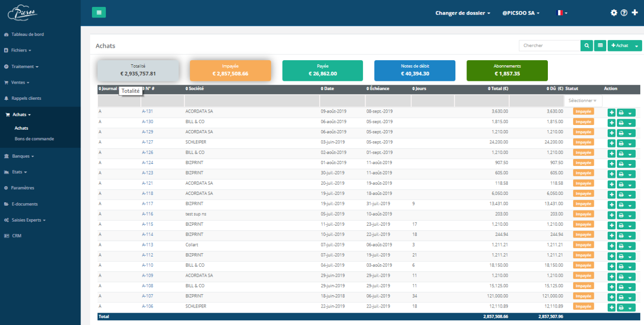
Task: Print purchase A-113
Action: 621,246
